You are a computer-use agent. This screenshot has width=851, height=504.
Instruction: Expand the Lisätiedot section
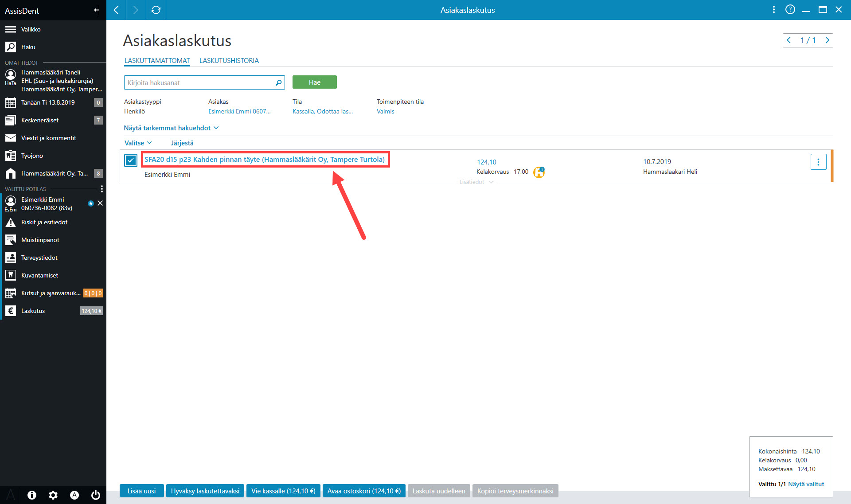[476, 182]
